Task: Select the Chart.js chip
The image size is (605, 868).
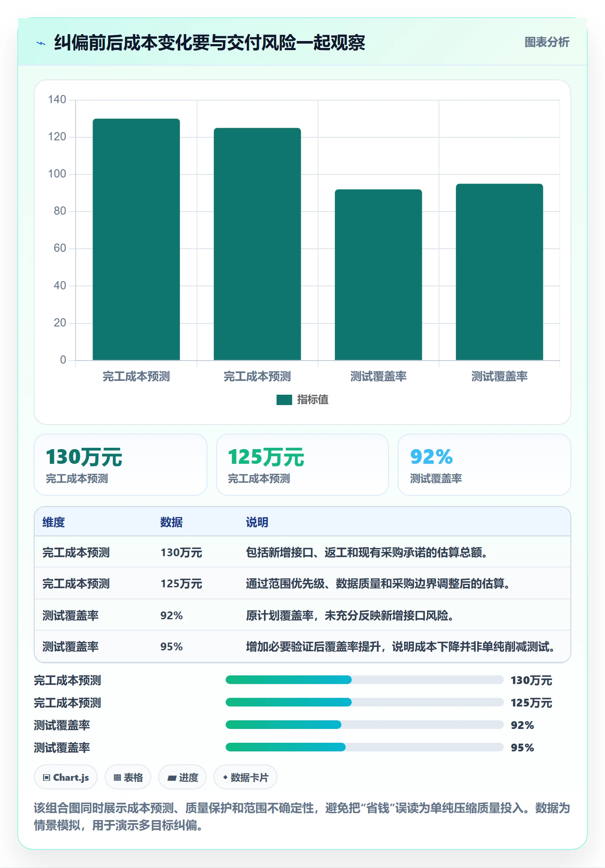Action: coord(66,777)
